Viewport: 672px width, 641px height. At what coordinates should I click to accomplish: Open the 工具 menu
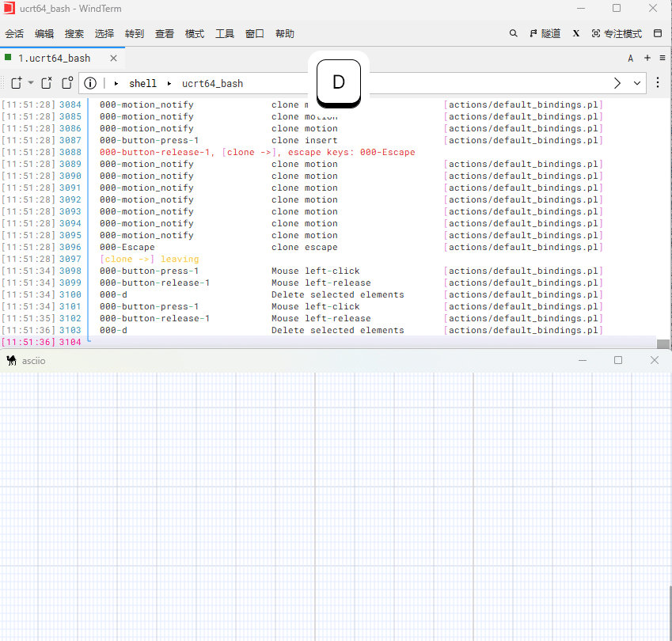click(225, 34)
